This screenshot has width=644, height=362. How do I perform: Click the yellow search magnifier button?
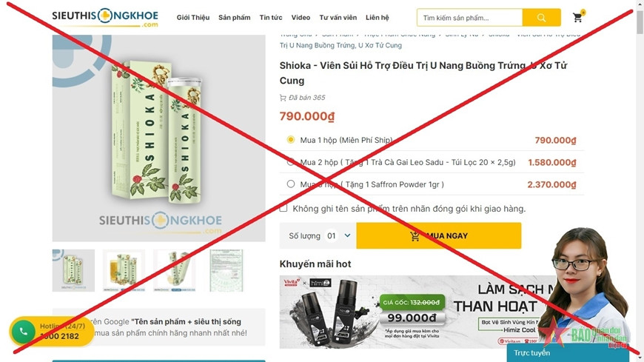(541, 18)
